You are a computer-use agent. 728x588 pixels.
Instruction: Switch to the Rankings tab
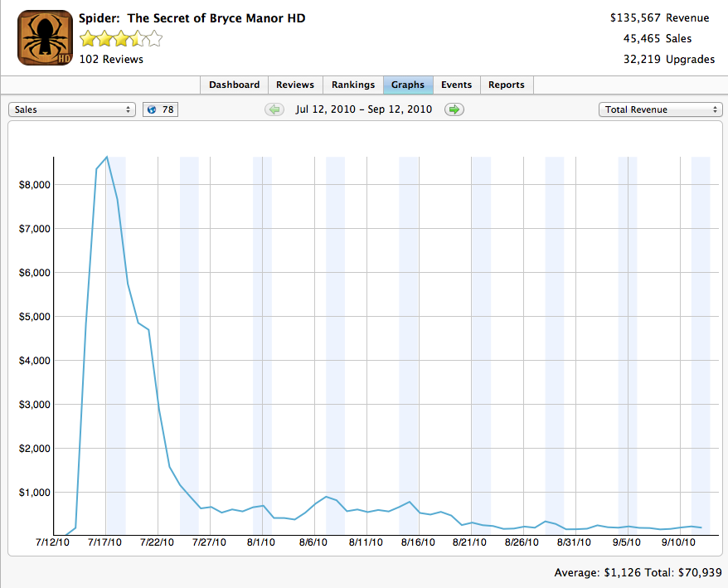click(x=353, y=85)
